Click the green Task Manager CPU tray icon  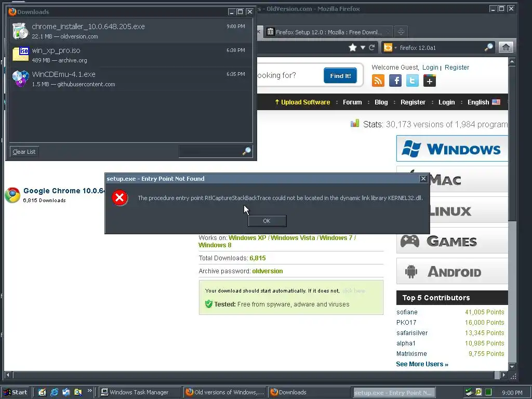tap(488, 392)
